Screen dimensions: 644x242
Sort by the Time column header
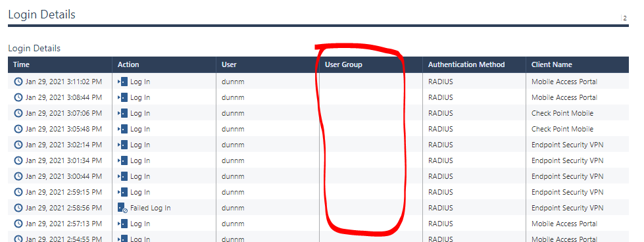[21, 64]
